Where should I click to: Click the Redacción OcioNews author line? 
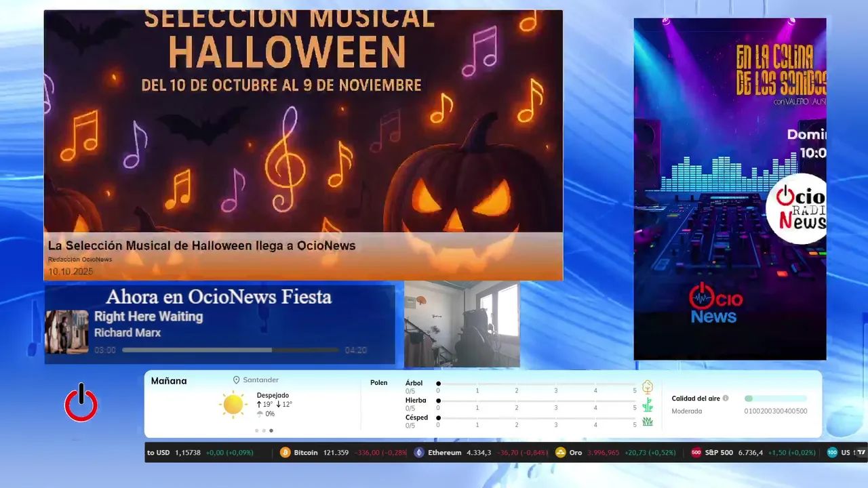(80, 260)
